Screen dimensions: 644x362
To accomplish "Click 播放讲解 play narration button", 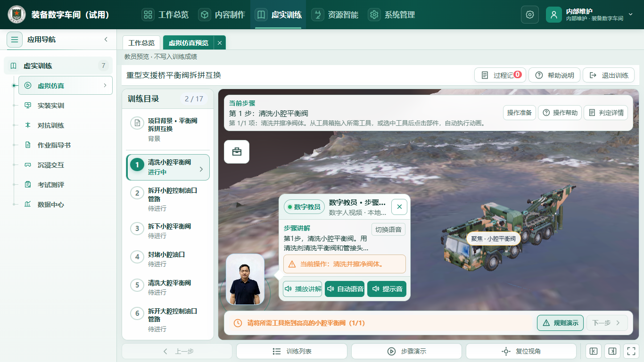I will point(302,289).
